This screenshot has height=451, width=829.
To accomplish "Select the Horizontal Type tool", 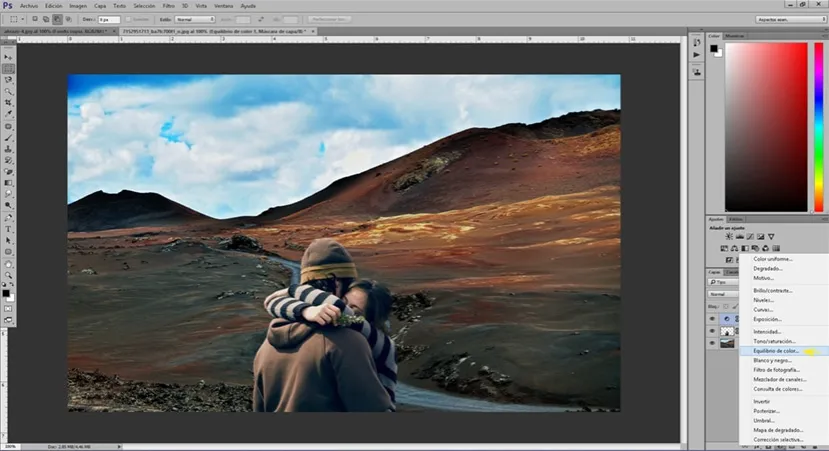I will [9, 228].
